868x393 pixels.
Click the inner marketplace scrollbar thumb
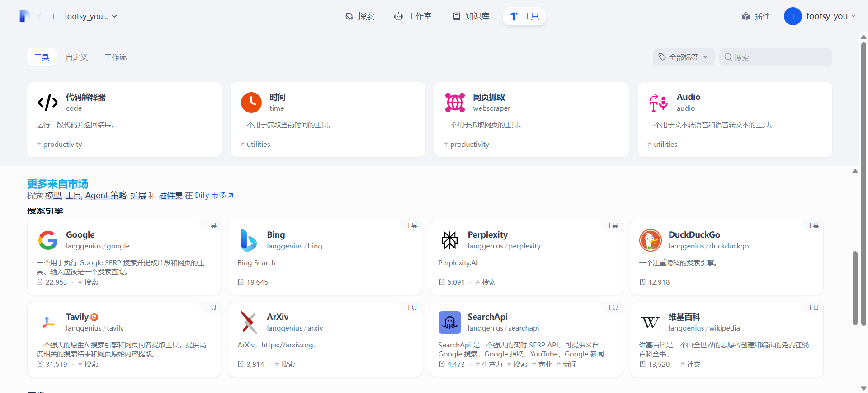(x=855, y=288)
